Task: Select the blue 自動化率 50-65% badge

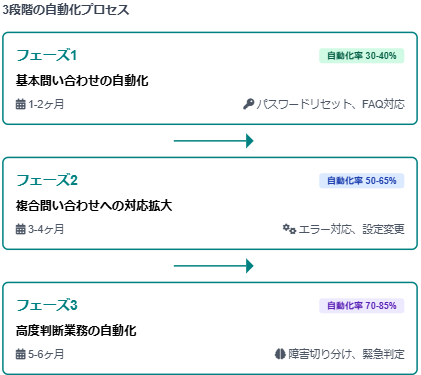Action: click(362, 181)
